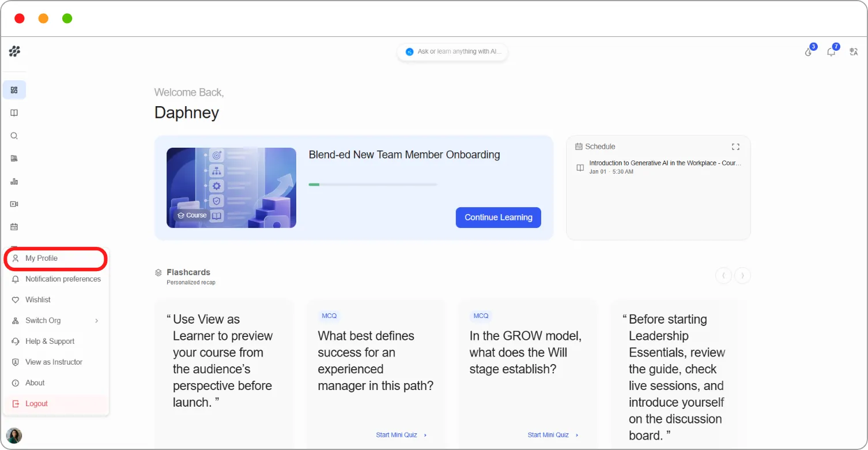
Task: Click the Continue Learning button
Action: tap(499, 217)
